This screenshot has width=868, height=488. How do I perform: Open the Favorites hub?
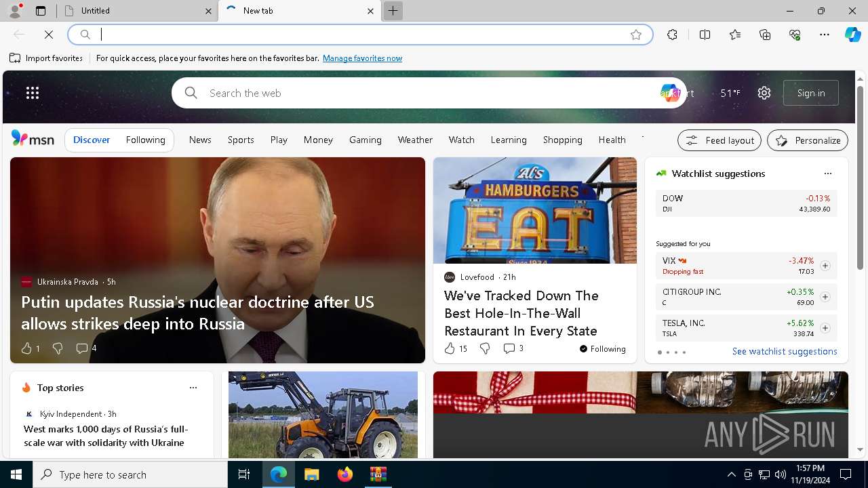pos(735,35)
